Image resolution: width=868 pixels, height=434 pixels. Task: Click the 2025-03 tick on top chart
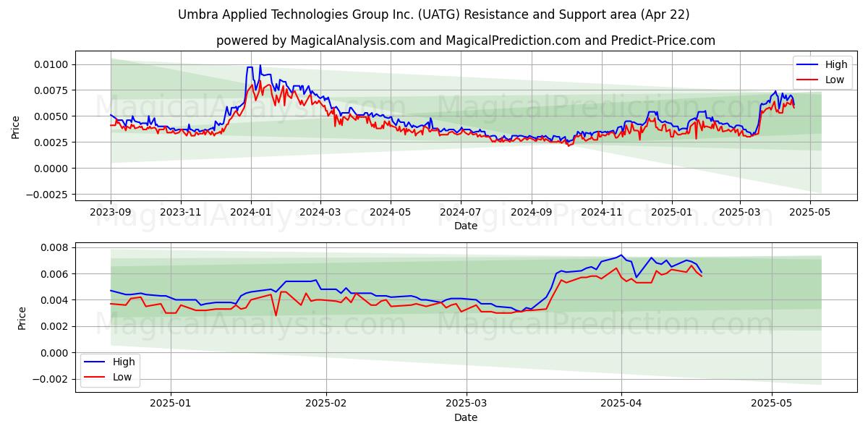tap(740, 212)
